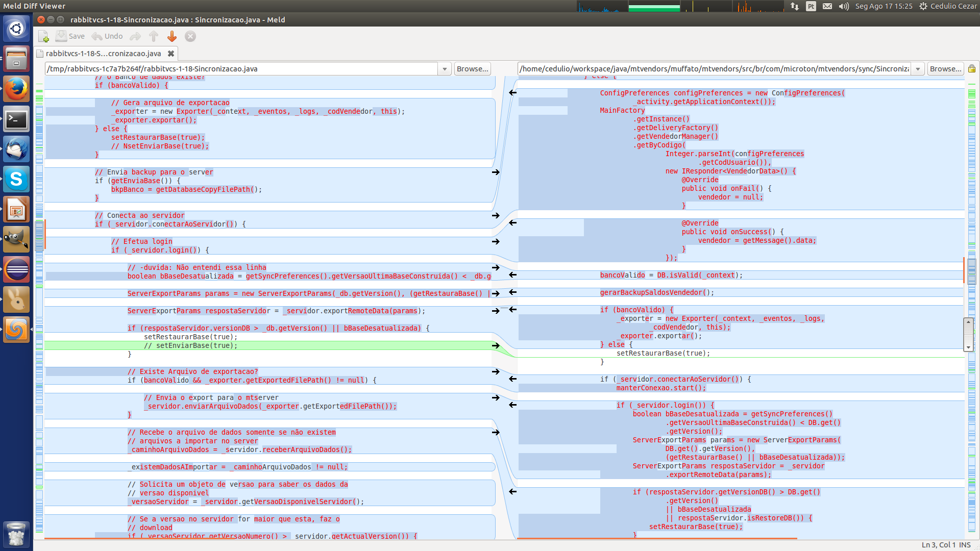Viewport: 980px width, 551px height.
Task: Click the stop icon in toolbar
Action: pos(190,36)
